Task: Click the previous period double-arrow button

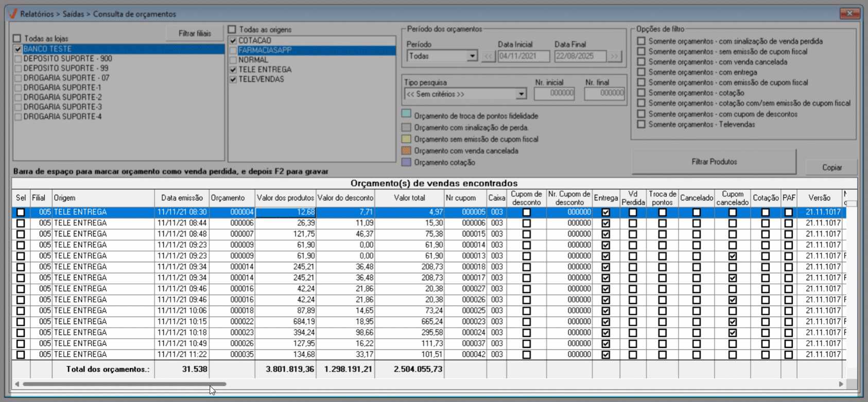Action: [x=488, y=56]
